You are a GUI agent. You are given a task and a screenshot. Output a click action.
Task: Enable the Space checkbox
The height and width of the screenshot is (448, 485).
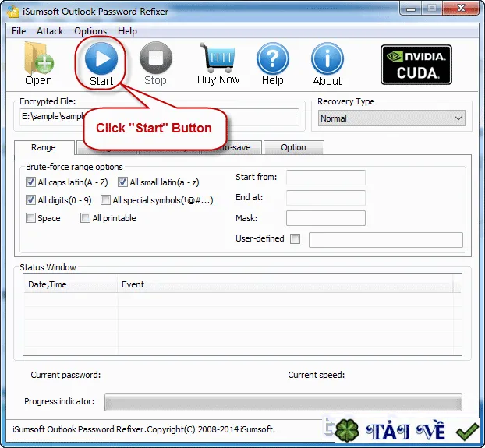(30, 218)
